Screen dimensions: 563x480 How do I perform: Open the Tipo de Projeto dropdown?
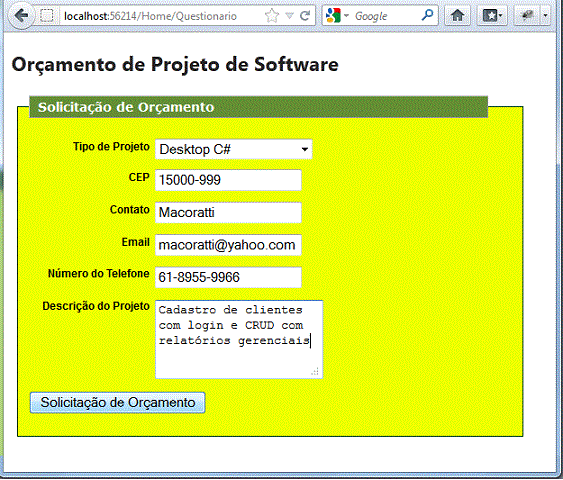[234, 149]
